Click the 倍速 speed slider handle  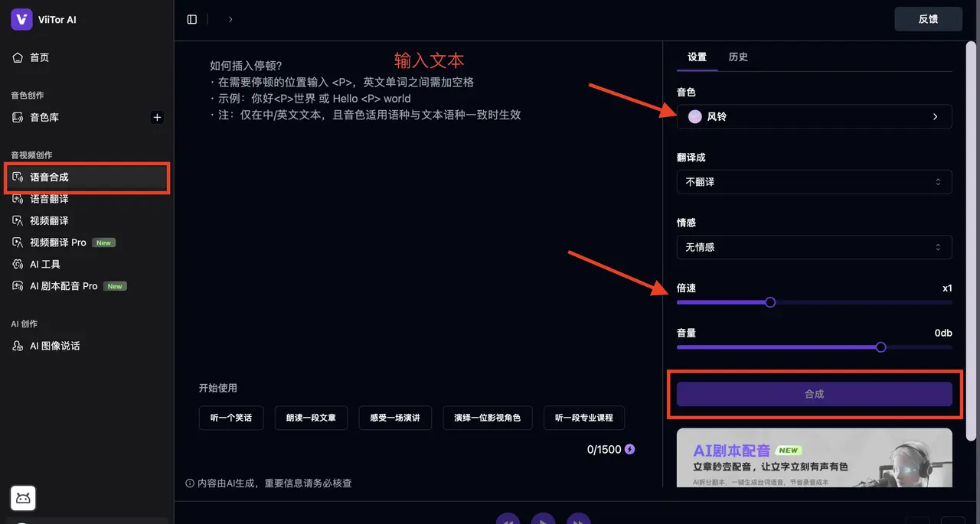(770, 302)
